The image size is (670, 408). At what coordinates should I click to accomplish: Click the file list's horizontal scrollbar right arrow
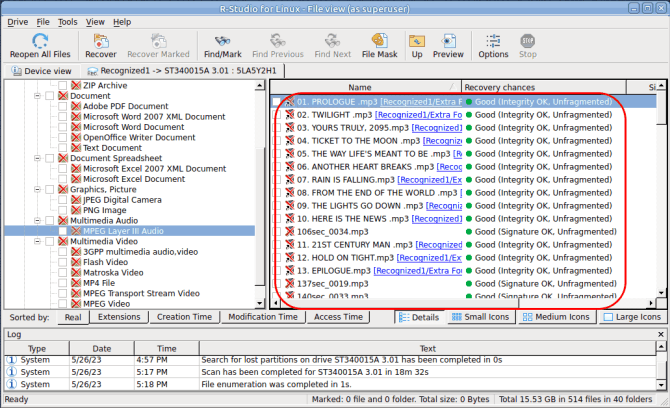click(x=651, y=303)
